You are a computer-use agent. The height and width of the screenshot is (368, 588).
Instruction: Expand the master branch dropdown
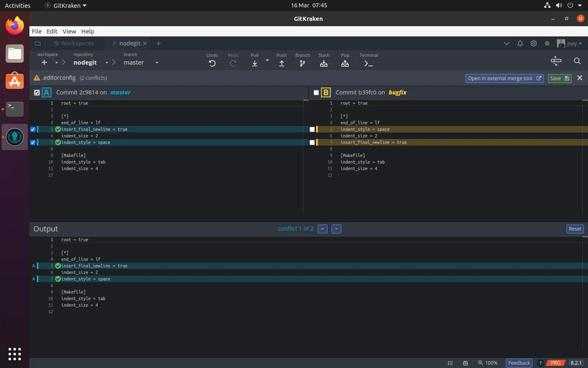(157, 63)
